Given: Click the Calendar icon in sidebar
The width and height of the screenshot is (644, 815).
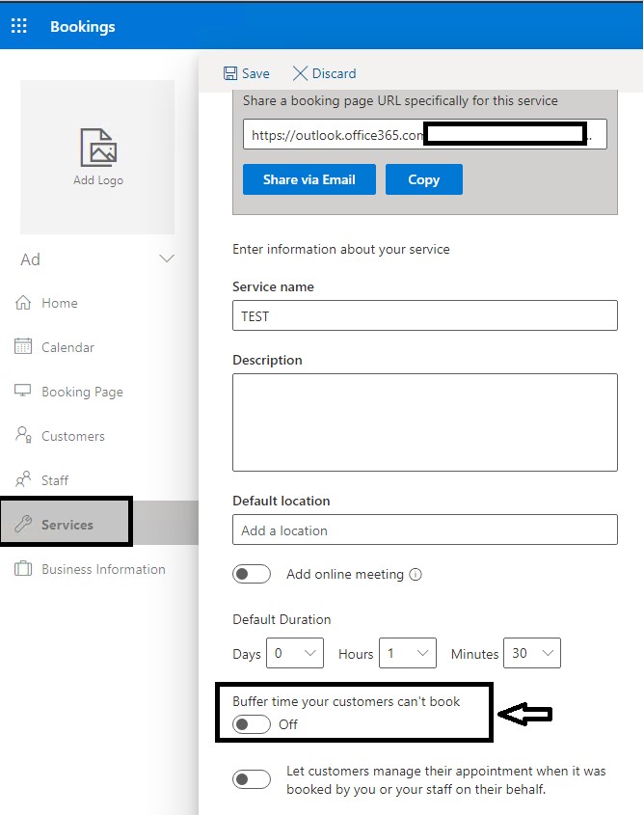Looking at the screenshot, I should click(23, 346).
